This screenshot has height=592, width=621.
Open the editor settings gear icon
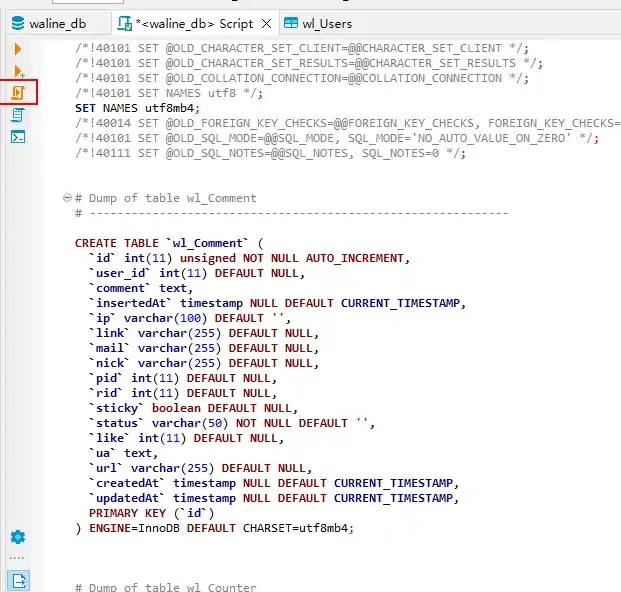click(18, 537)
